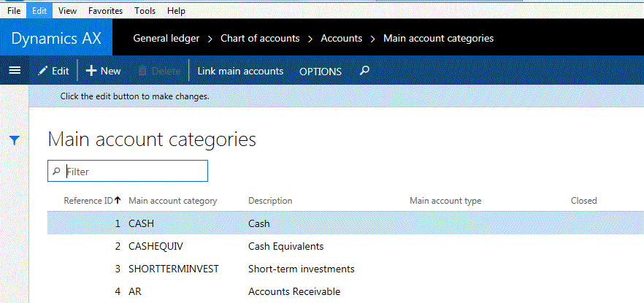Click the search magnifier in action bar

365,71
